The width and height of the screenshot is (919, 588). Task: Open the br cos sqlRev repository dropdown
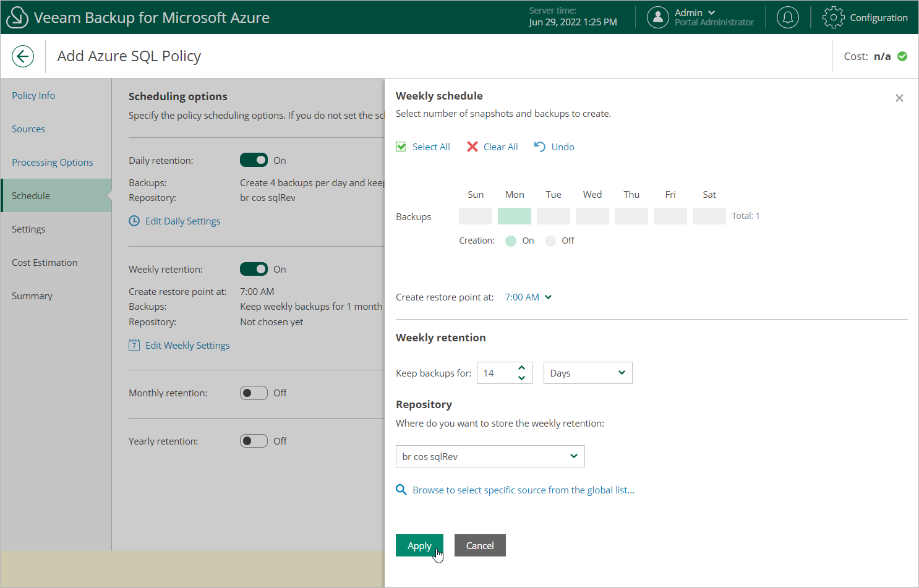(490, 456)
